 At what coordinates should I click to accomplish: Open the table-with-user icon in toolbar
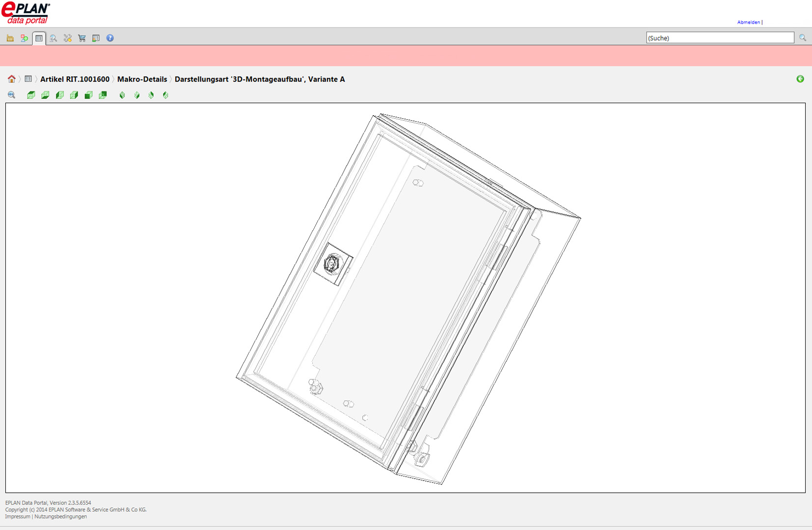pyautogui.click(x=96, y=38)
